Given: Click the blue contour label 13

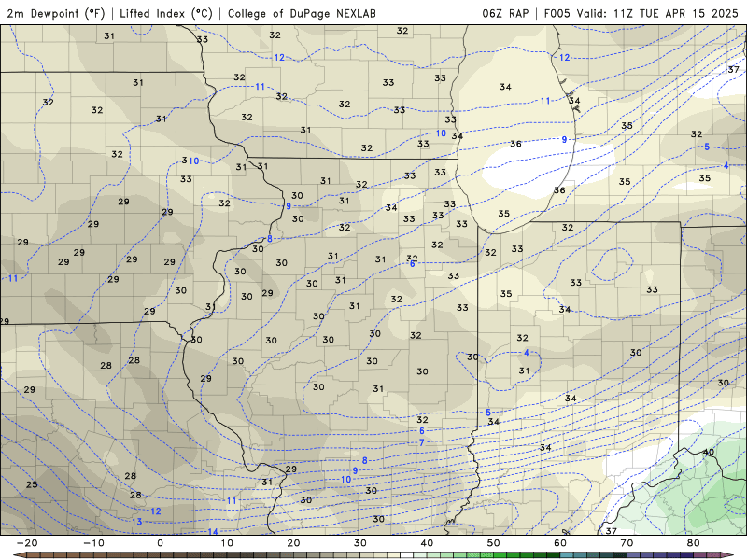Looking at the screenshot, I should [x=136, y=522].
